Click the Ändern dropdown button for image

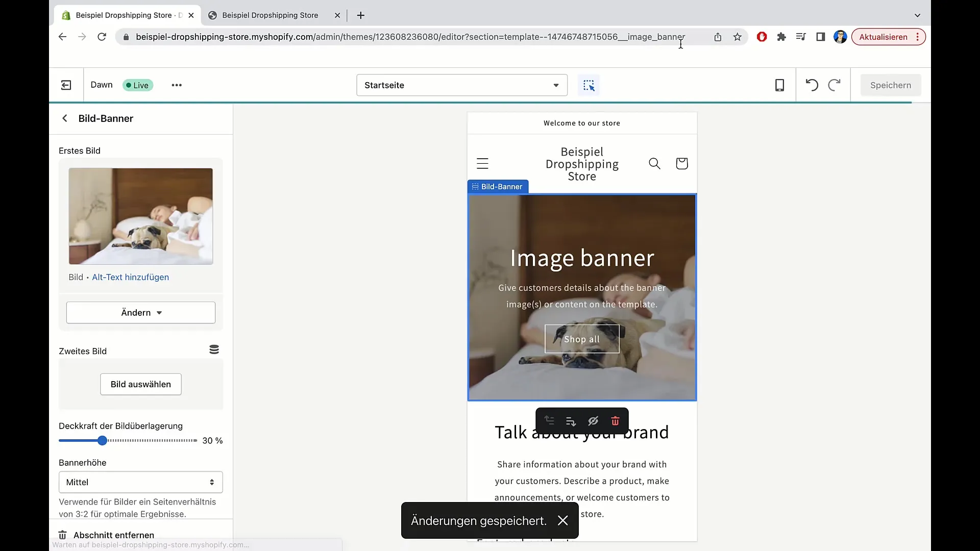click(141, 312)
